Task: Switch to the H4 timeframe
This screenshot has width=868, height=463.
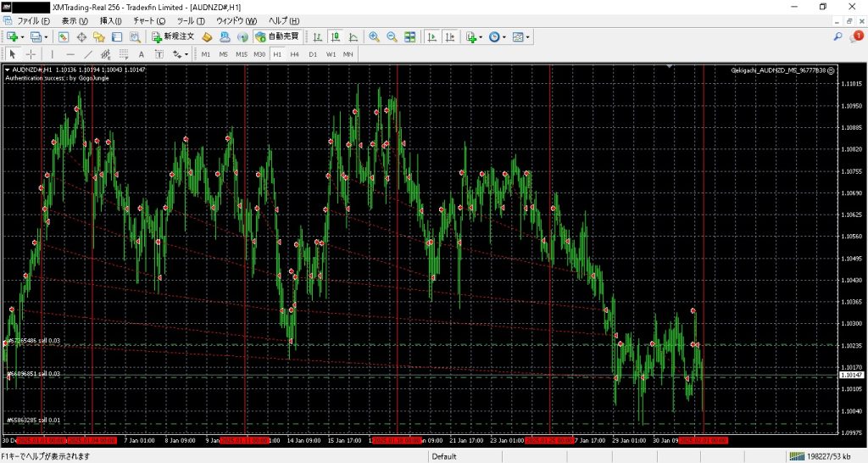Action: tap(295, 54)
